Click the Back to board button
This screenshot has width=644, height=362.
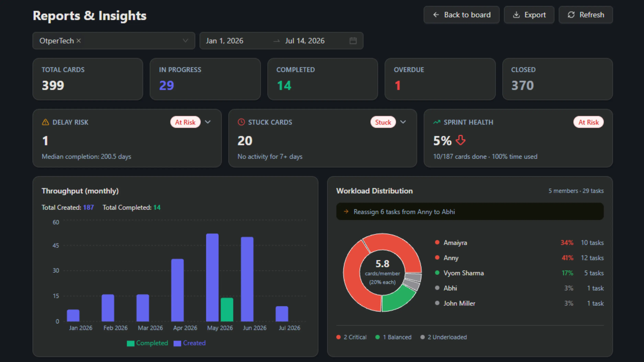461,15
